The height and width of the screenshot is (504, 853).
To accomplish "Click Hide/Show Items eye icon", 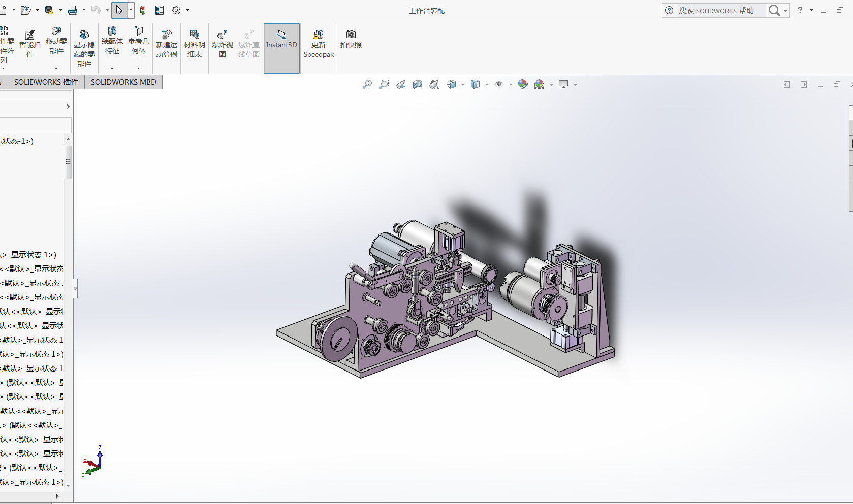I will [499, 84].
